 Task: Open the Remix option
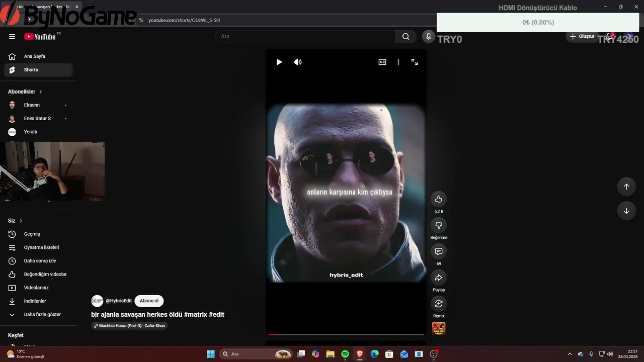tap(439, 304)
